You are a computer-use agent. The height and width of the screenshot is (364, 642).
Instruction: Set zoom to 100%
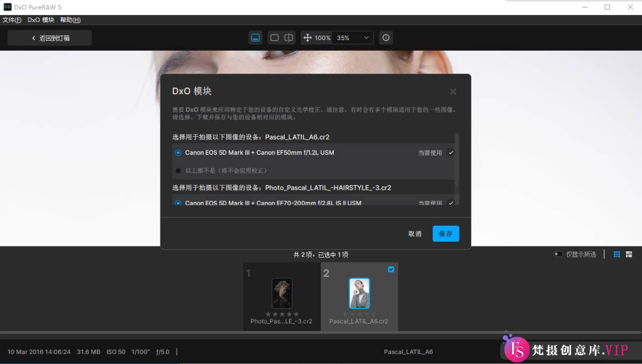(x=323, y=38)
